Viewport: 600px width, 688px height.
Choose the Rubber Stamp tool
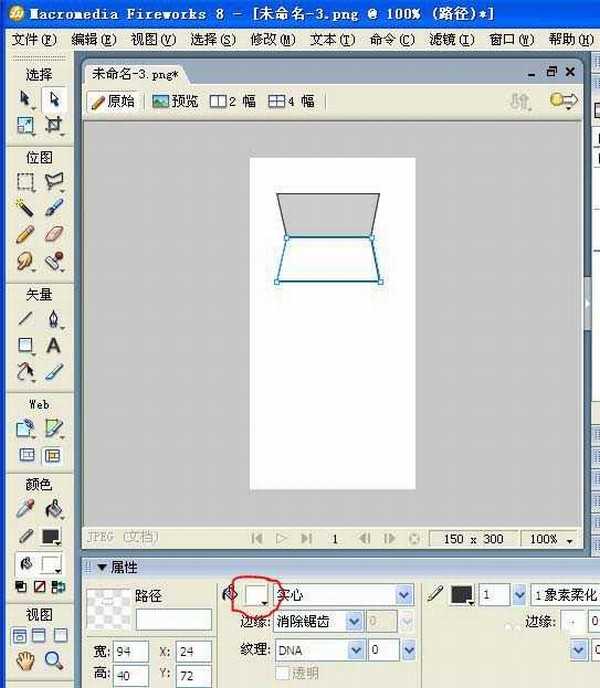coord(54,262)
